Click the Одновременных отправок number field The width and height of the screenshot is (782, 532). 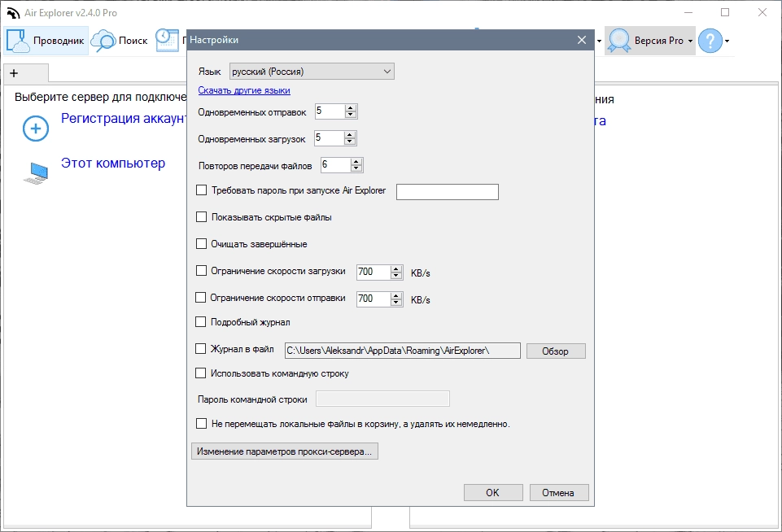330,111
